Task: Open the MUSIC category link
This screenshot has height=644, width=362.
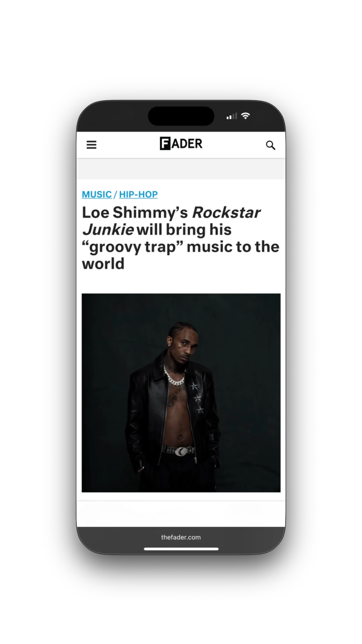Action: coord(97,195)
